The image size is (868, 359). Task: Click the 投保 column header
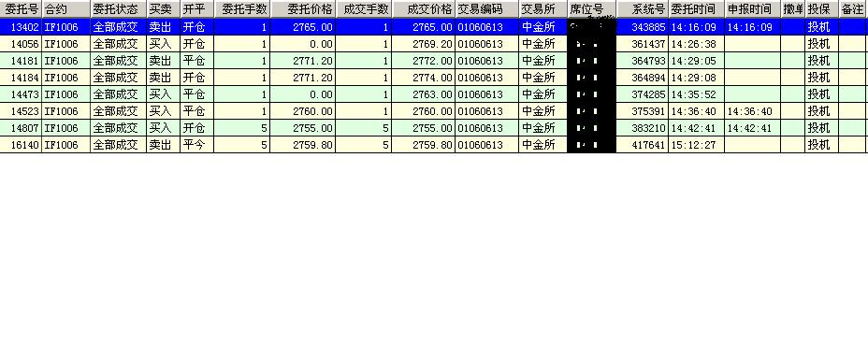click(x=821, y=9)
